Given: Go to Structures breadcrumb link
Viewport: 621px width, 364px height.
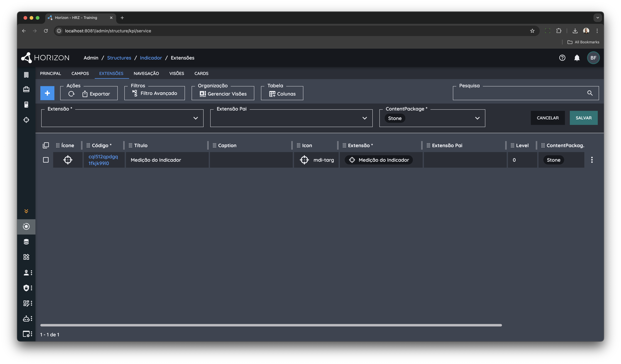Looking at the screenshot, I should [119, 58].
